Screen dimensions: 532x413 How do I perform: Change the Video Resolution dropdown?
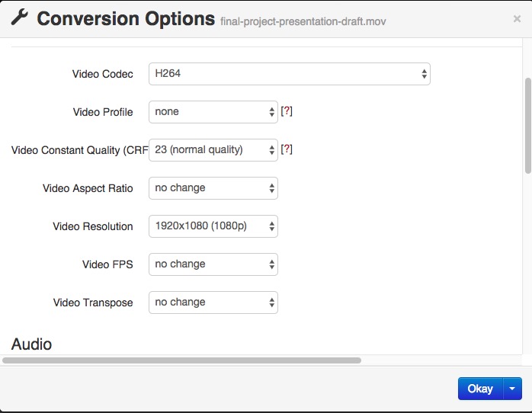[213, 226]
